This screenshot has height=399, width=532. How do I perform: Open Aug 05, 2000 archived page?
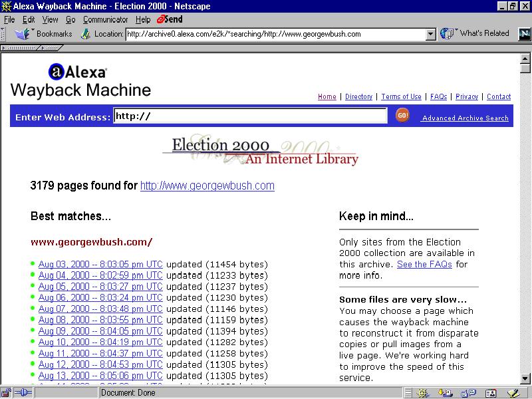point(100,287)
